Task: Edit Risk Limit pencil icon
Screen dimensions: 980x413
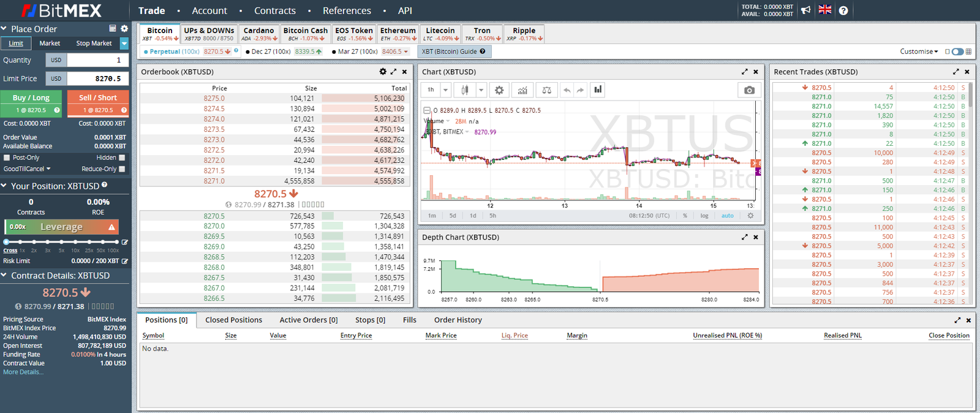Action: (x=125, y=261)
